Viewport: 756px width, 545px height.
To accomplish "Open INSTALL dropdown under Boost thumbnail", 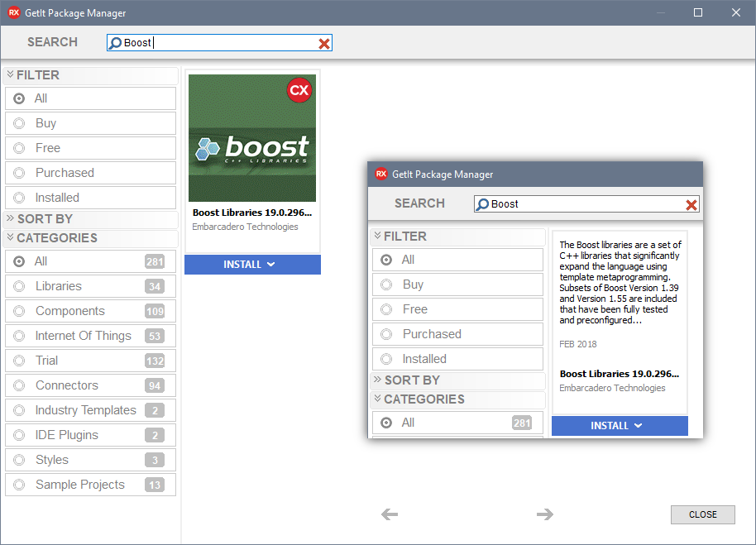I will click(252, 265).
